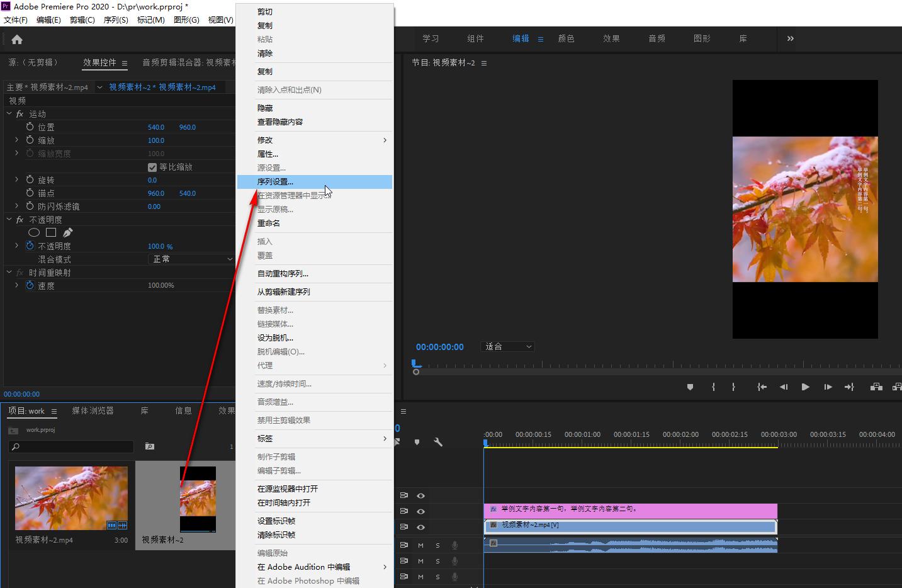
Task: Click the 从剪辑新建序列 menu entry
Action: coord(283,292)
